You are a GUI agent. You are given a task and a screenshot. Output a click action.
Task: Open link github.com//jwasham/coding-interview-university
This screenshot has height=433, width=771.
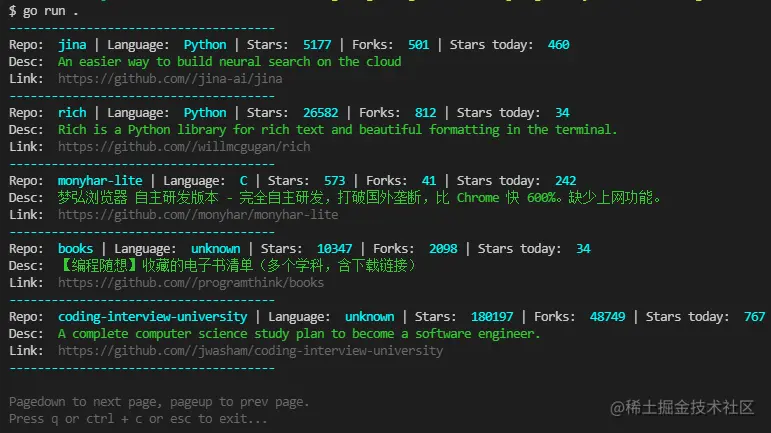[x=250, y=351]
